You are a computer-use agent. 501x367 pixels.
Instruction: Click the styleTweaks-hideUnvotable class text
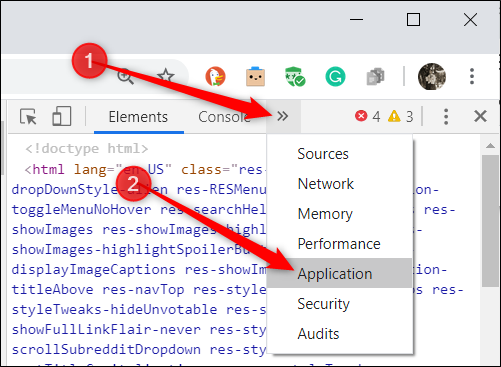114,310
